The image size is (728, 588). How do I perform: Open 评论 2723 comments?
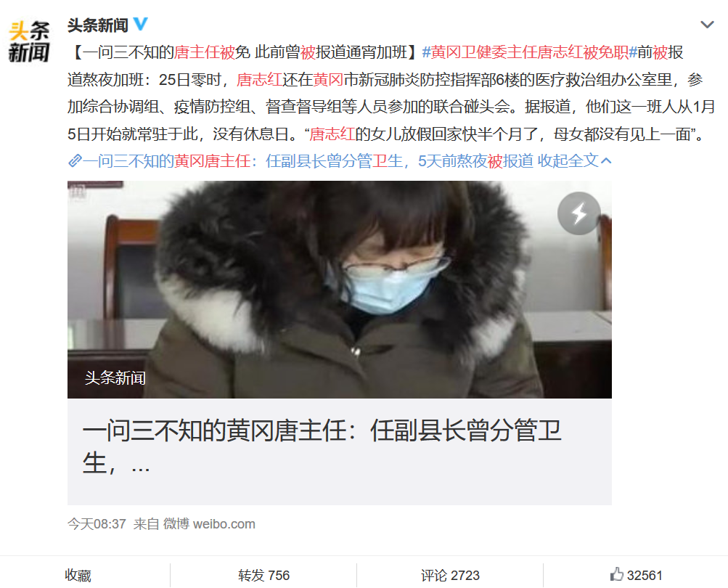[x=450, y=576]
